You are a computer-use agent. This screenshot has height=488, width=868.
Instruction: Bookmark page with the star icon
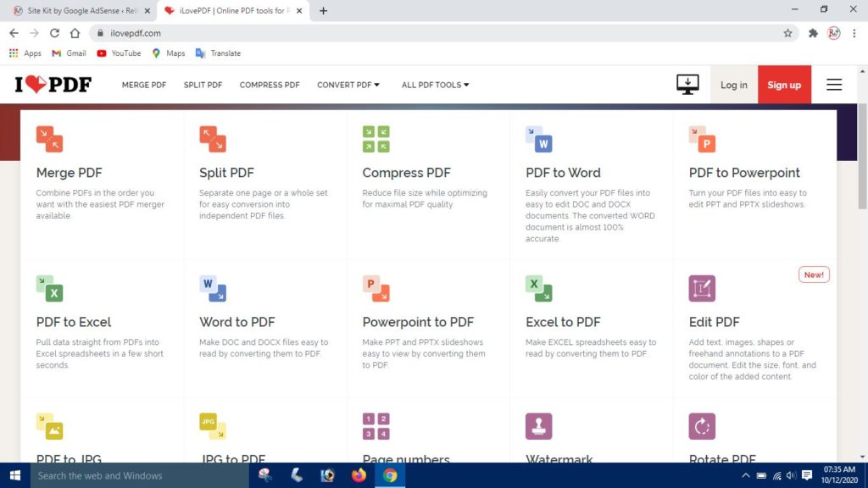click(787, 33)
